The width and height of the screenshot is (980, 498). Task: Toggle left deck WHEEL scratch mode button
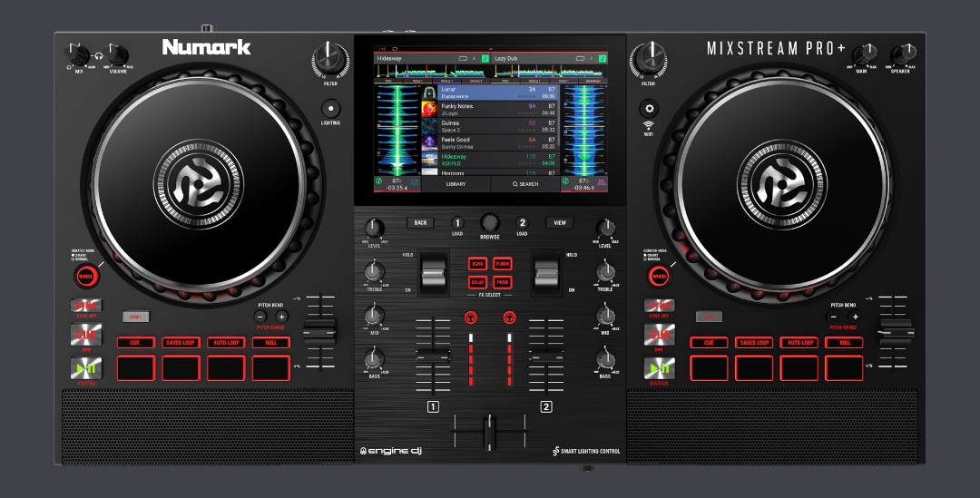click(86, 276)
